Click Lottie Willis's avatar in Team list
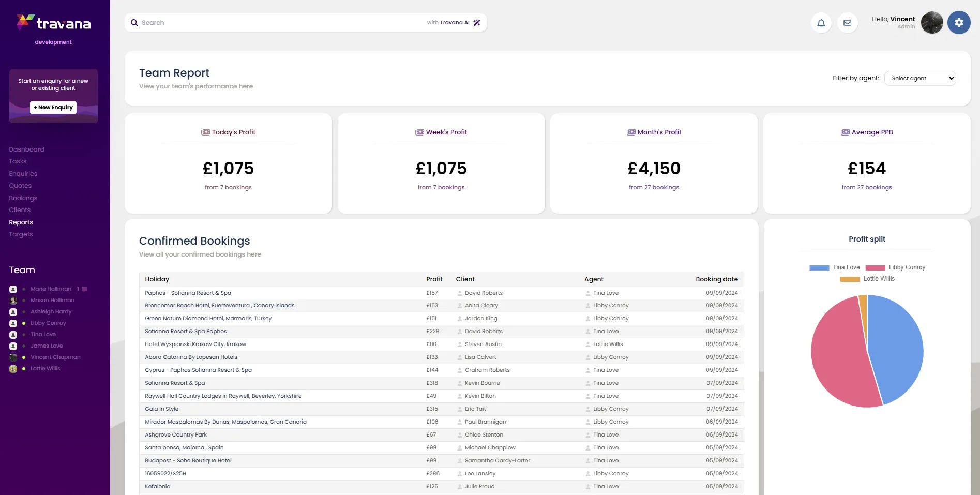The height and width of the screenshot is (495, 980). click(x=13, y=369)
